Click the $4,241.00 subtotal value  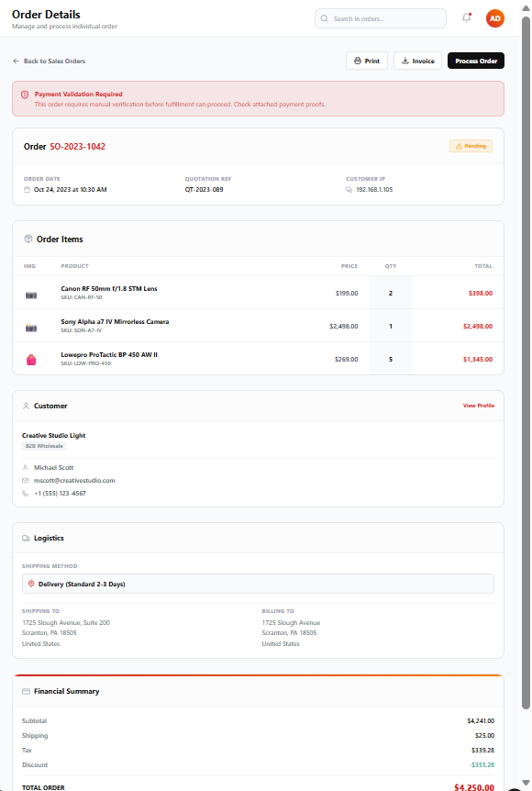[x=481, y=721]
